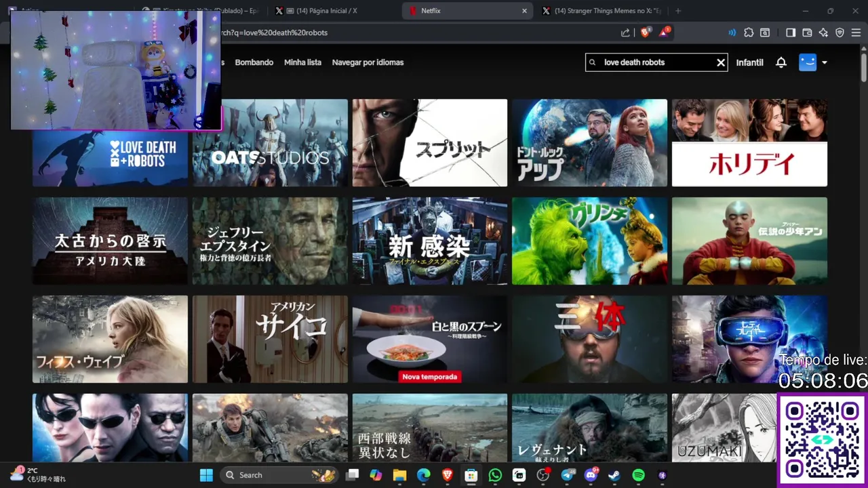Expand the profile dropdown arrow

pyautogui.click(x=825, y=62)
